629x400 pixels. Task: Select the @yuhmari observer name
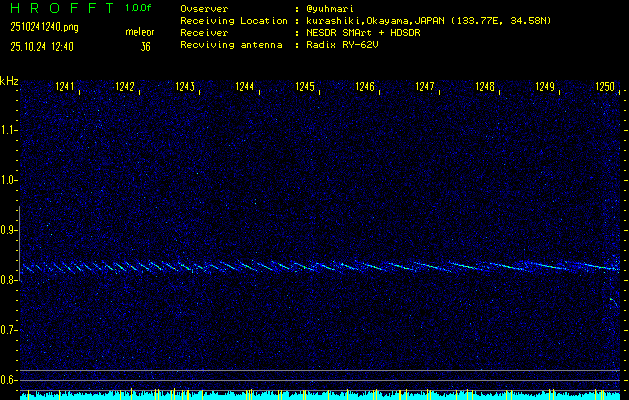point(336,8)
